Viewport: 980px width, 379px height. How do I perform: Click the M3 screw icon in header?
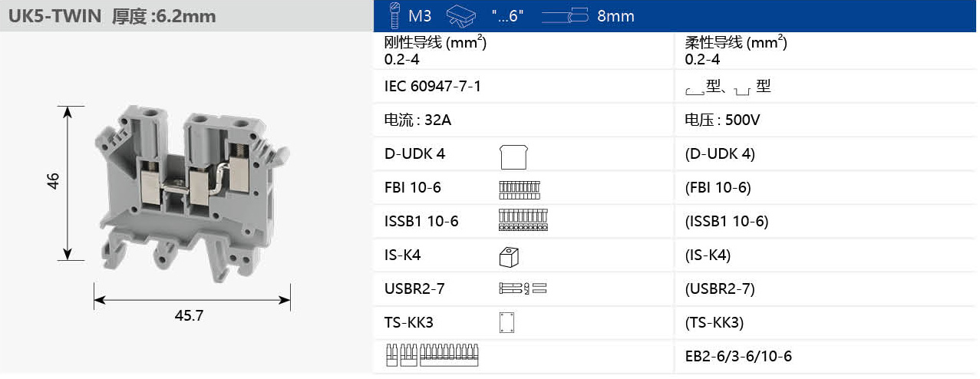click(x=395, y=16)
